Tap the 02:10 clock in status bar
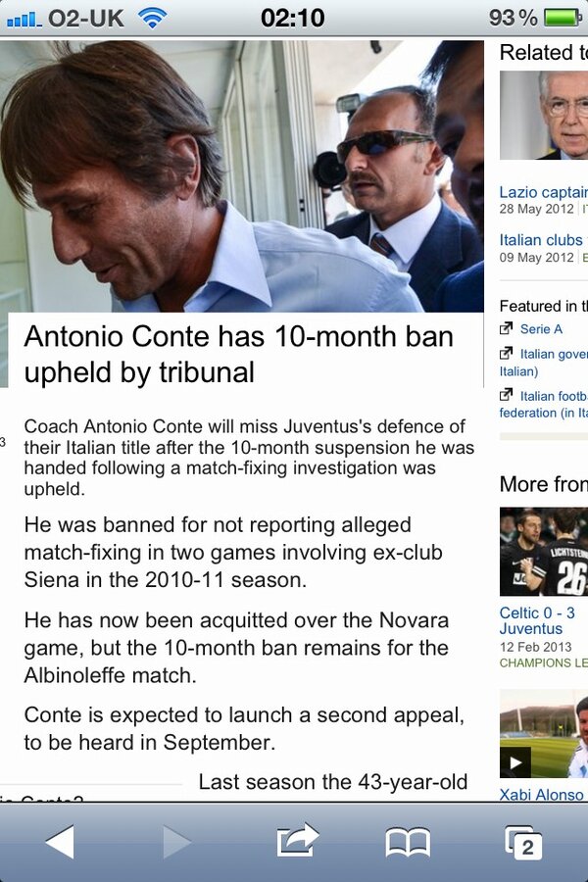The width and height of the screenshot is (588, 882). click(x=293, y=18)
